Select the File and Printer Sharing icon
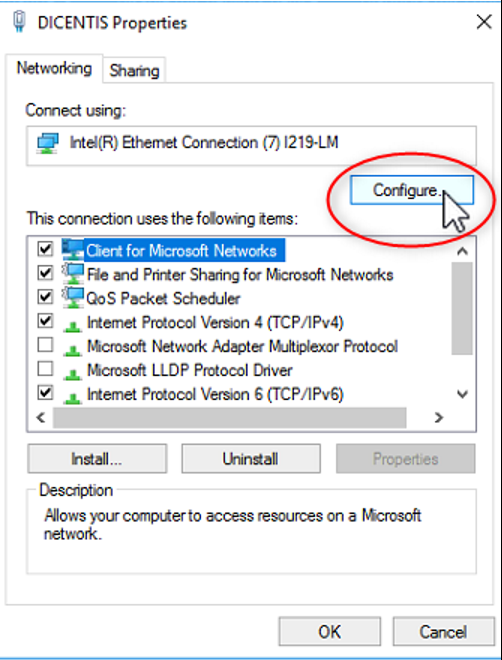This screenshot has height=660, width=502. [73, 274]
